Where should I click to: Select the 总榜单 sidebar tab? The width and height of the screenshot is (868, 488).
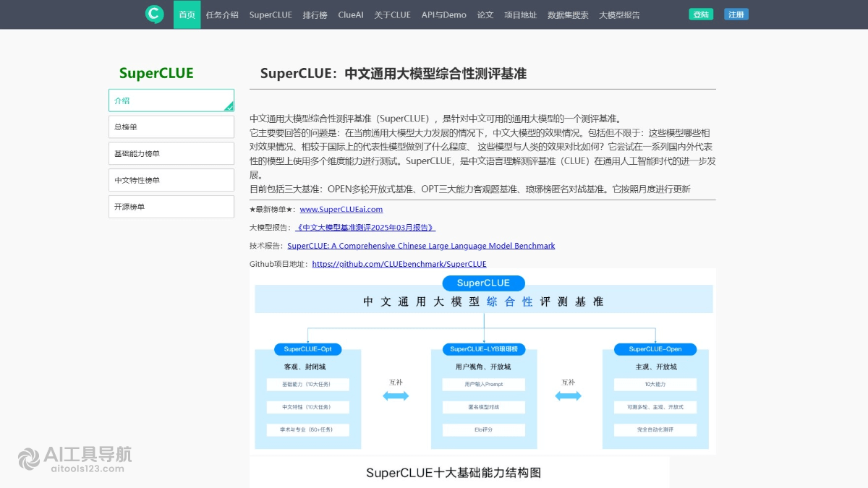[x=171, y=127]
